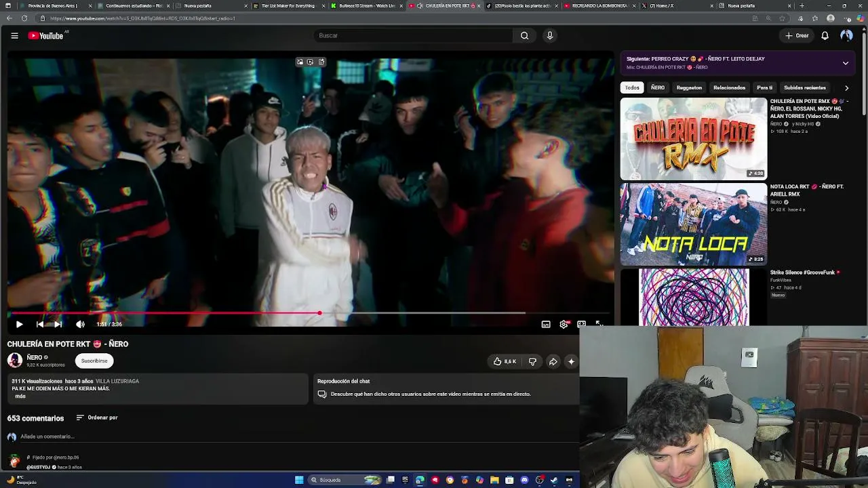Play the paused video
This screenshot has height=488, width=868.
click(x=19, y=325)
